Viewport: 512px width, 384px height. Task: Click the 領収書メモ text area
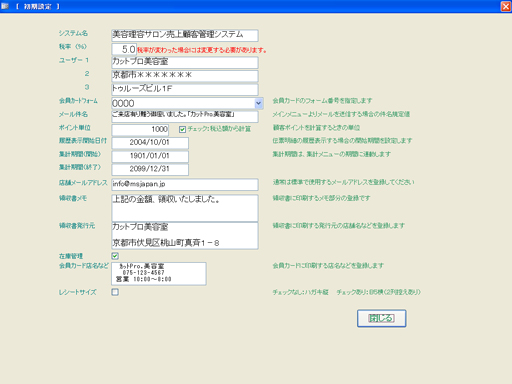185,208
